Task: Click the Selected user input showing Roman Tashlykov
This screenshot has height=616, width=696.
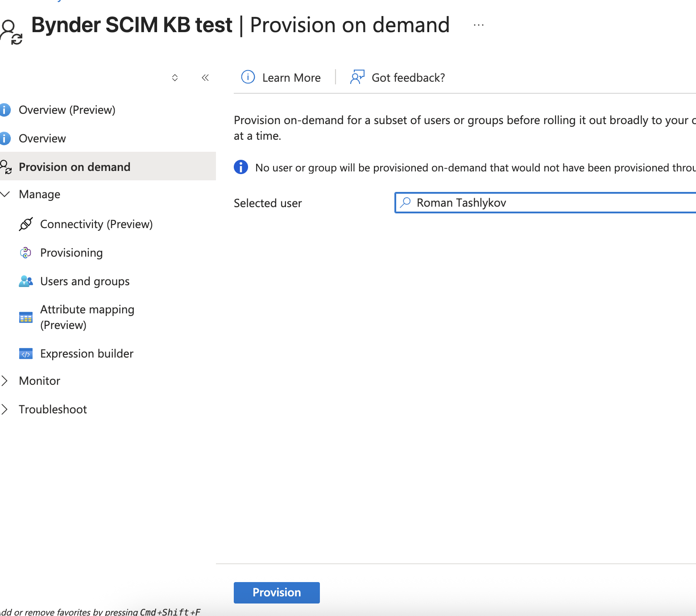Action: coord(545,203)
